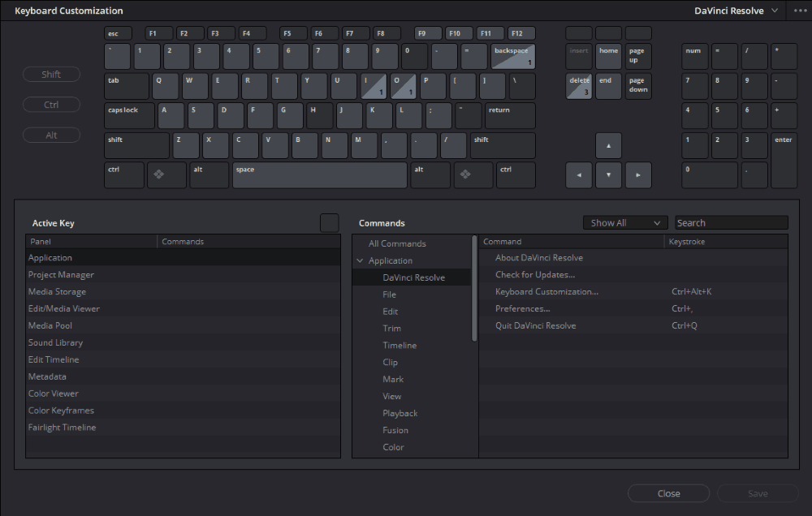
Task: Select the Fairlight Timeline panel row
Action: tap(184, 428)
